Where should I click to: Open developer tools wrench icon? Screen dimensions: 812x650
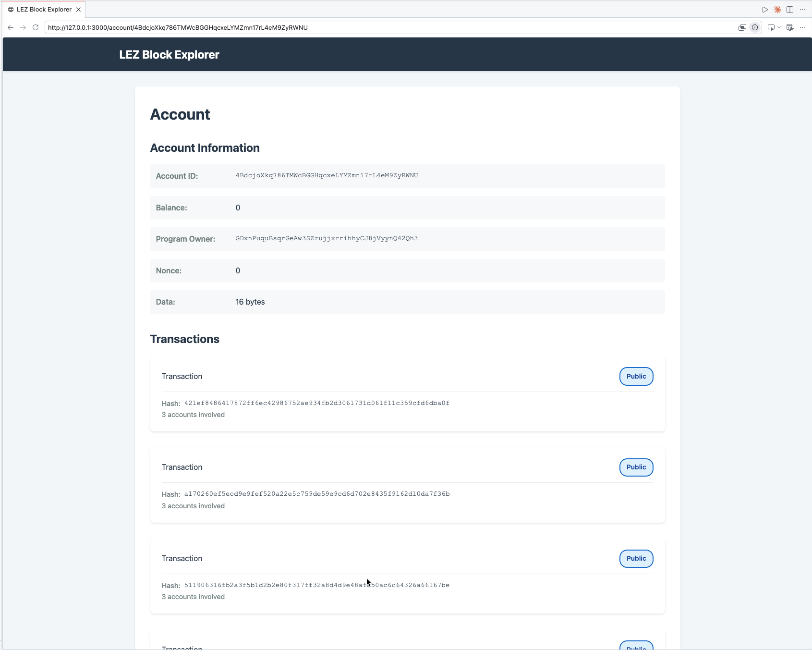(x=790, y=27)
